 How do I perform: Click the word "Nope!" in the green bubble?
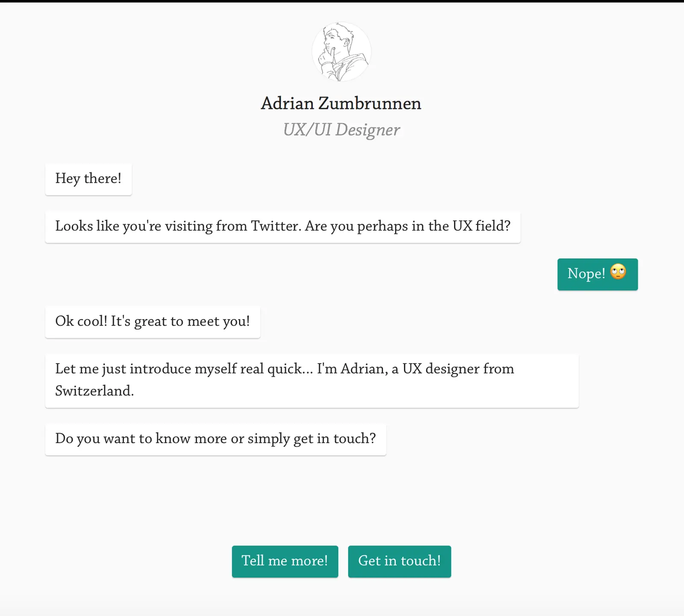click(586, 274)
